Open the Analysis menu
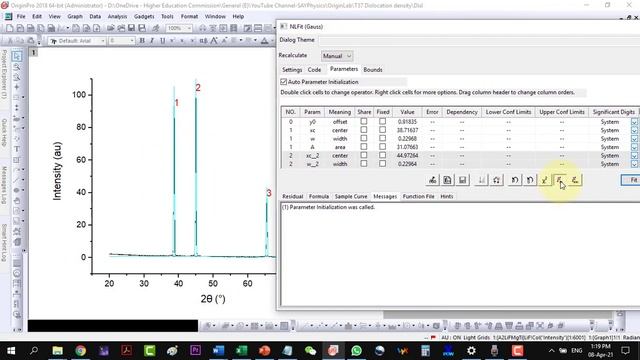The image size is (640, 360). pos(117,16)
